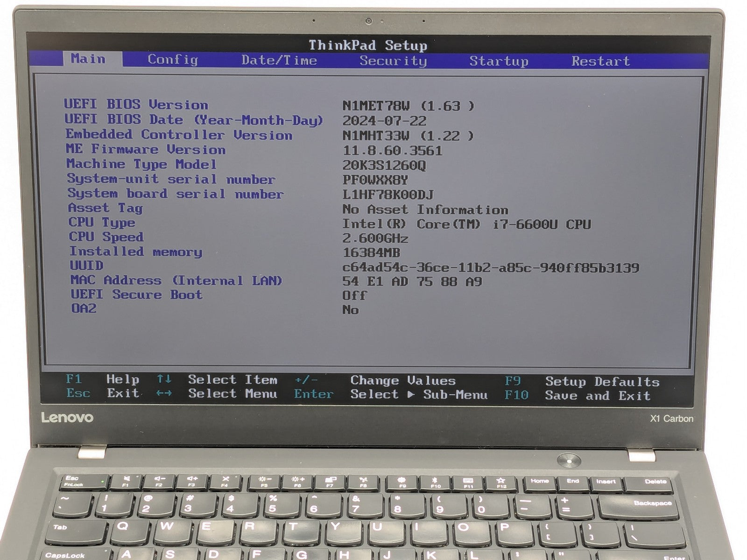Select the Intel Core i7-6600U CPU value
The image size is (747, 560).
pyautogui.click(x=466, y=224)
